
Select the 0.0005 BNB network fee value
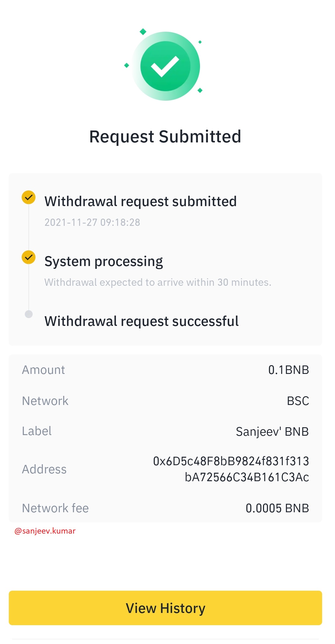coord(277,508)
